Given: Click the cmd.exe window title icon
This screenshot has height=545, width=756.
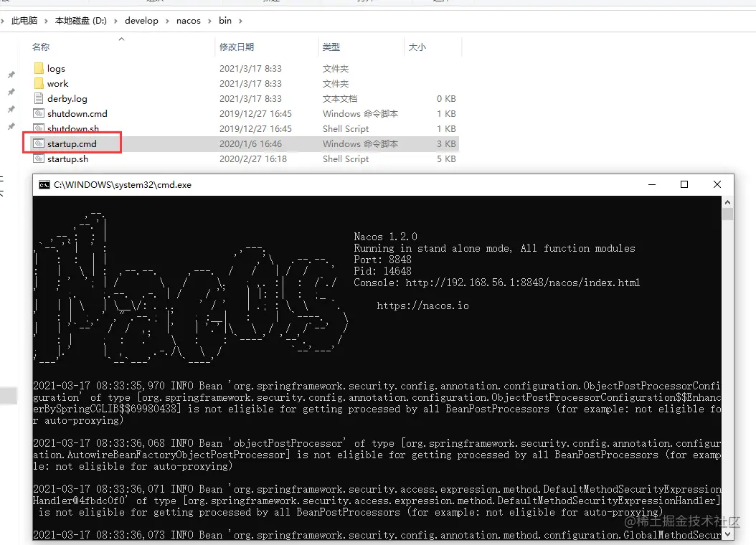Looking at the screenshot, I should (44, 185).
